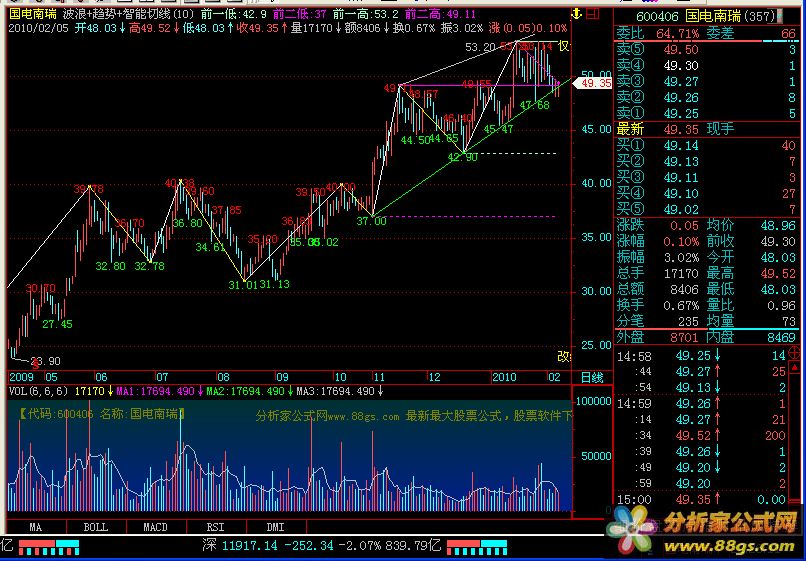Click the red-cyan market bar next to left 亿
806x561 pixels.
46,546
